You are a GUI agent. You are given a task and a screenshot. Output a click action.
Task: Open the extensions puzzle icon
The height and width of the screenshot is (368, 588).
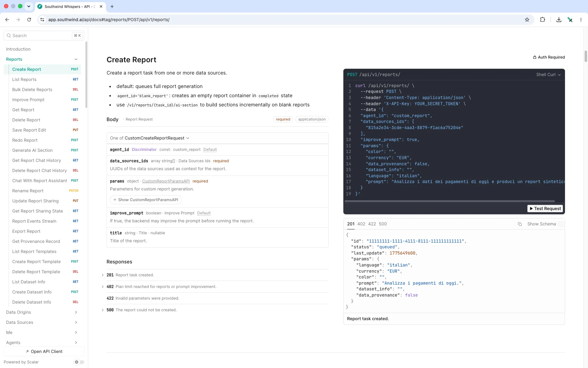[542, 20]
